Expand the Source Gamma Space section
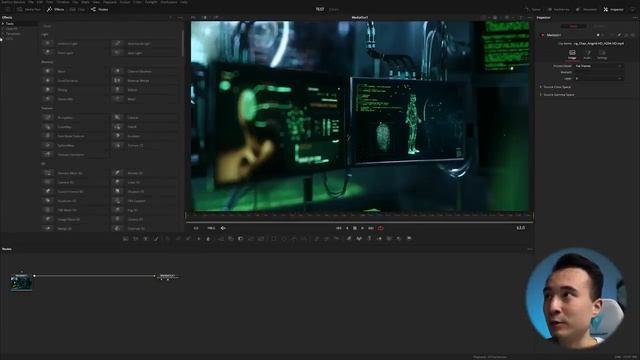 557,95
